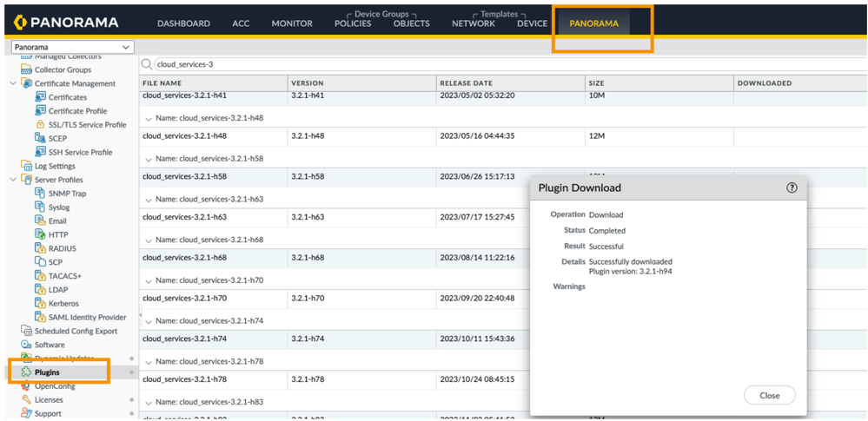
Task: Click the help question mark in Plugin Download
Action: 792,187
